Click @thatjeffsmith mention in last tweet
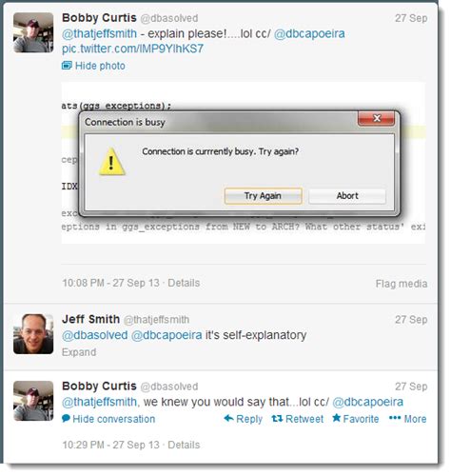The width and height of the screenshot is (451, 476). click(100, 402)
